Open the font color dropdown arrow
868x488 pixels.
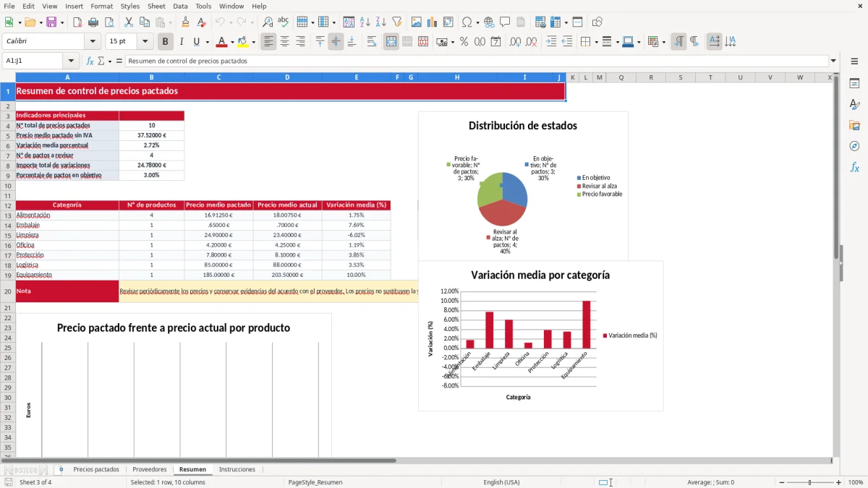click(234, 42)
